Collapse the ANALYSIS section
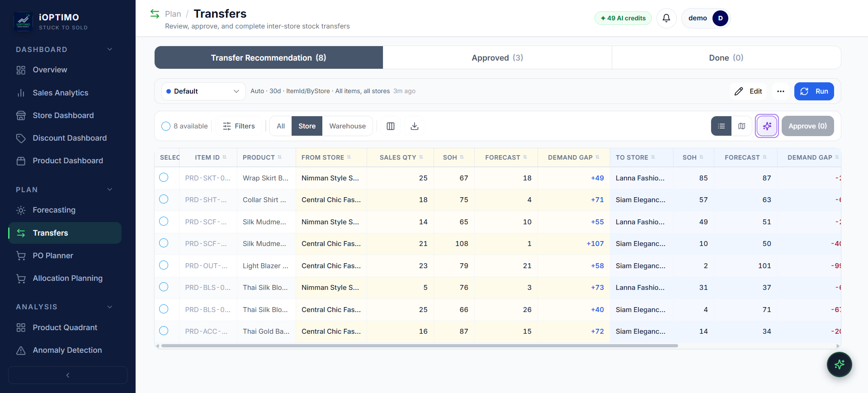 (110, 307)
